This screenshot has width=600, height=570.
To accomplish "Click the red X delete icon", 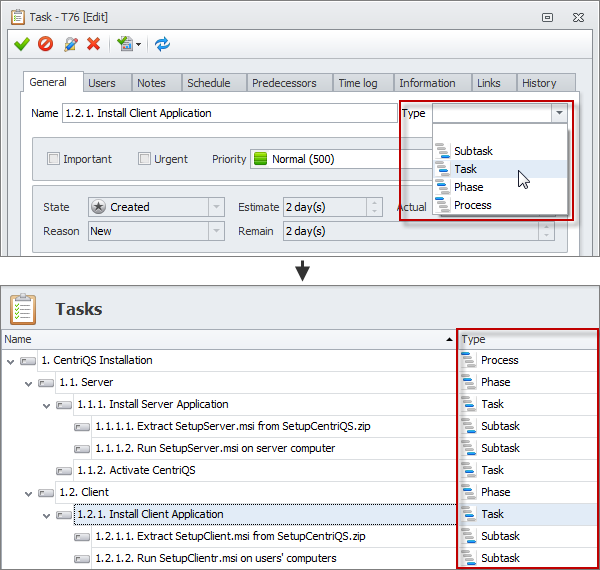I will pos(93,44).
